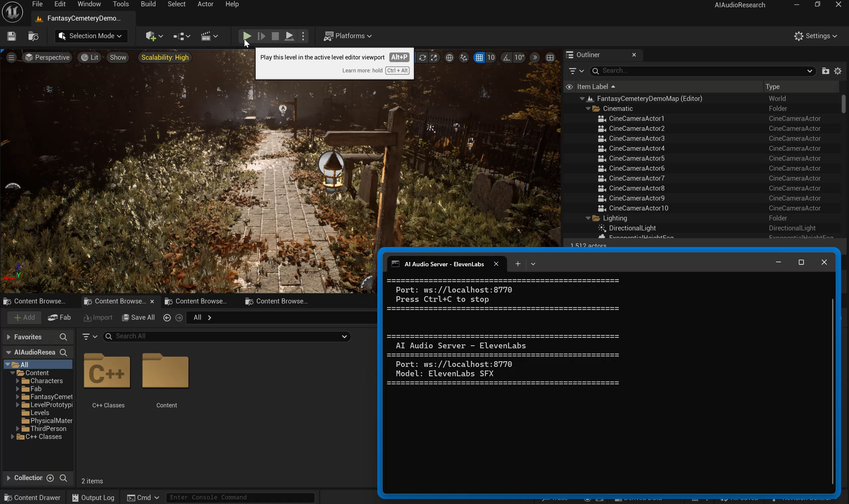Open Outliner settings gear
This screenshot has height=504, width=849.
click(x=838, y=71)
